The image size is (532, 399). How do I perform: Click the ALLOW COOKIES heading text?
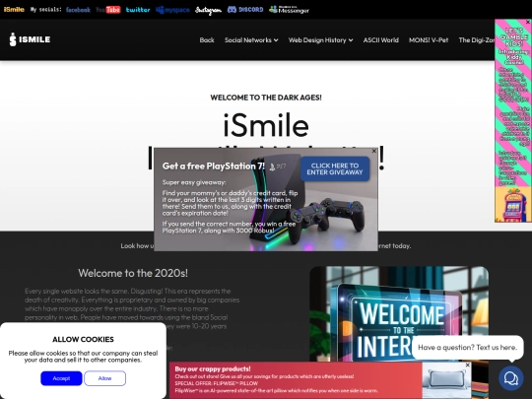pyautogui.click(x=83, y=339)
